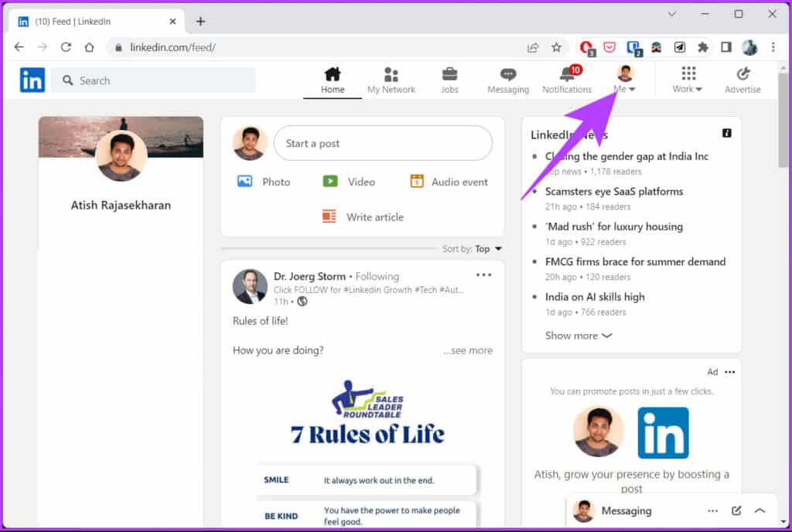Add a Video to post
This screenshot has width=792, height=532.
tap(349, 182)
